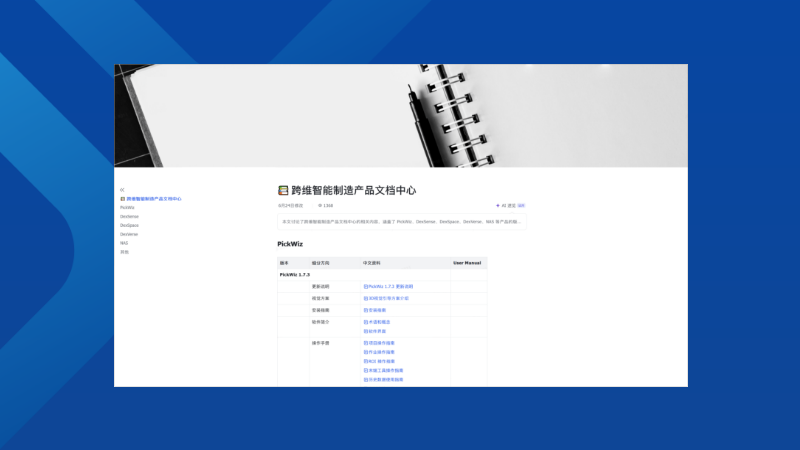Click the colorful book icon before the page title

pos(283,190)
